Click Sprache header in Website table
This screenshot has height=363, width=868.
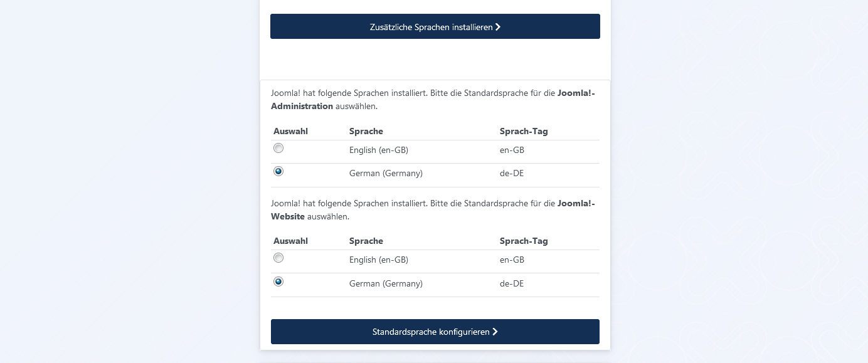pos(366,241)
